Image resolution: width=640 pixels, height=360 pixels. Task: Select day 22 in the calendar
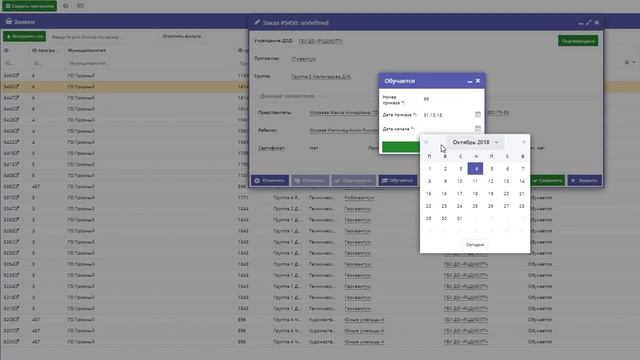[x=429, y=206]
